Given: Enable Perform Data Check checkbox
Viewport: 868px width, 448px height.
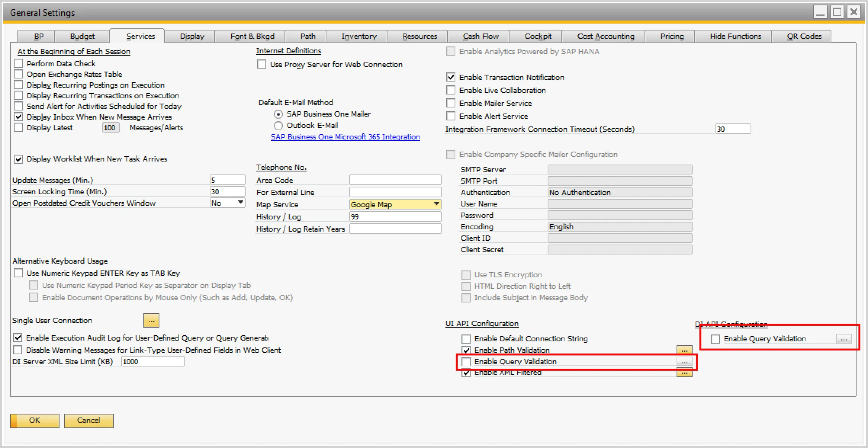Looking at the screenshot, I should pyautogui.click(x=18, y=63).
